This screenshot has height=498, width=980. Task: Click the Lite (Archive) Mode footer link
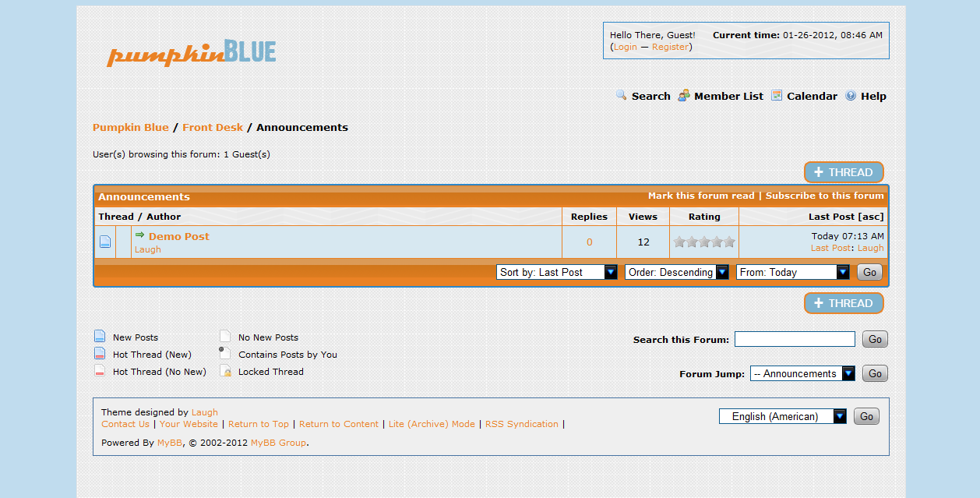(432, 424)
